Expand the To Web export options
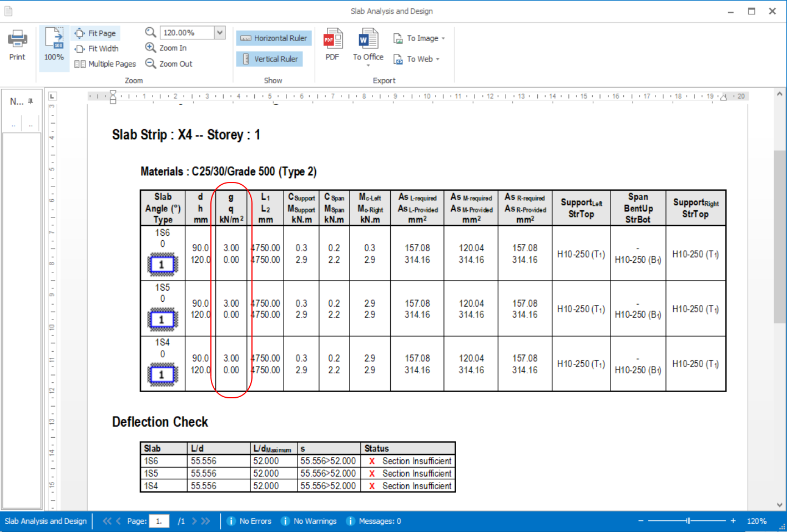The height and width of the screenshot is (532, 787). coord(417,59)
